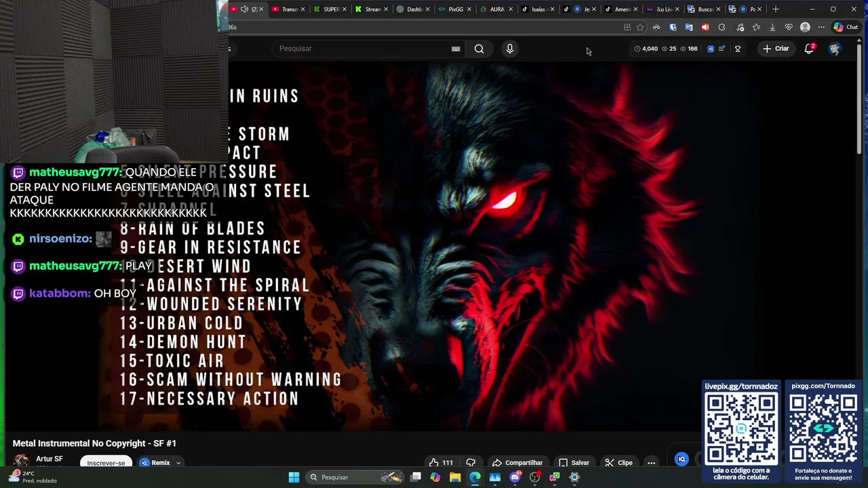
Task: Click the vidIQ trophy icon in header
Action: click(738, 49)
